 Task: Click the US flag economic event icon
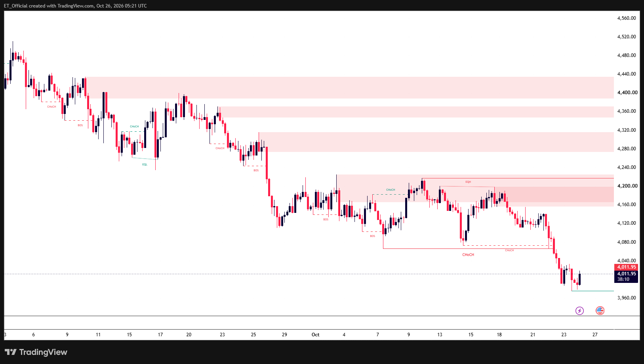(600, 311)
